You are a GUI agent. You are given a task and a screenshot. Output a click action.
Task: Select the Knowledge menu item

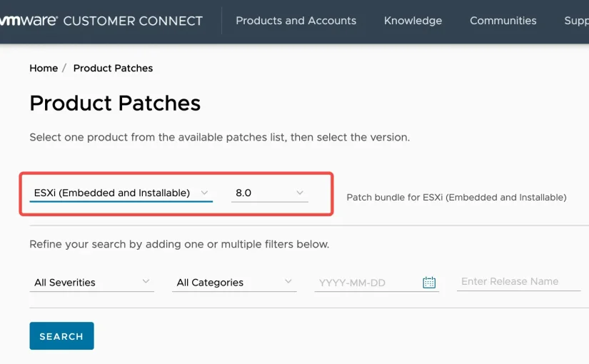(x=413, y=21)
